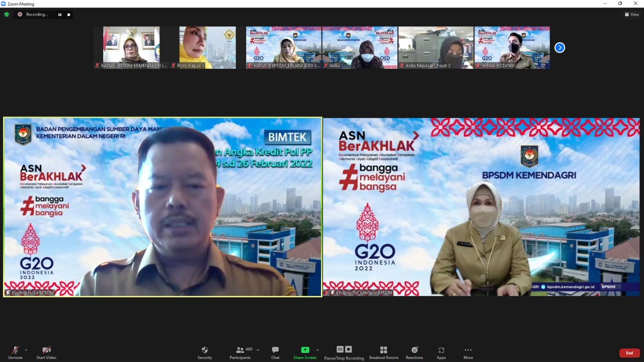Open the Chat panel
The image size is (644, 362).
(275, 352)
